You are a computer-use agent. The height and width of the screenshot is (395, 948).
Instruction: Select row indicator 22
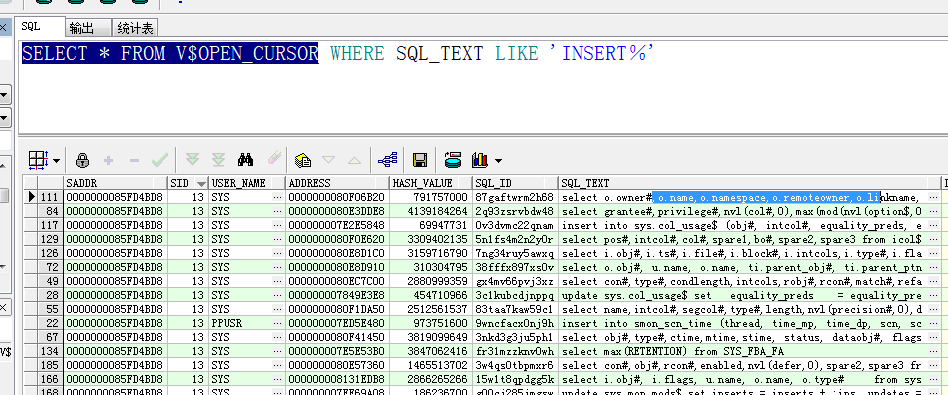tap(51, 323)
